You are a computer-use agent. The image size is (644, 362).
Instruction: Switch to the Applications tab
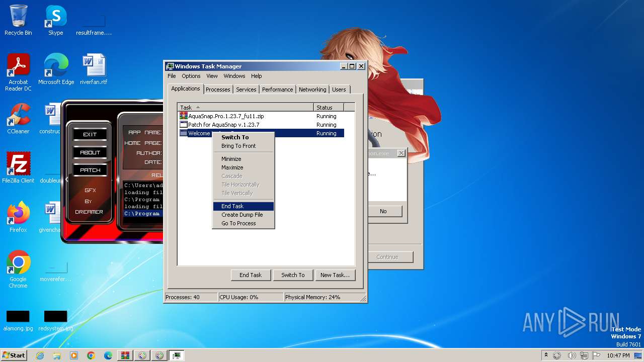coord(186,88)
